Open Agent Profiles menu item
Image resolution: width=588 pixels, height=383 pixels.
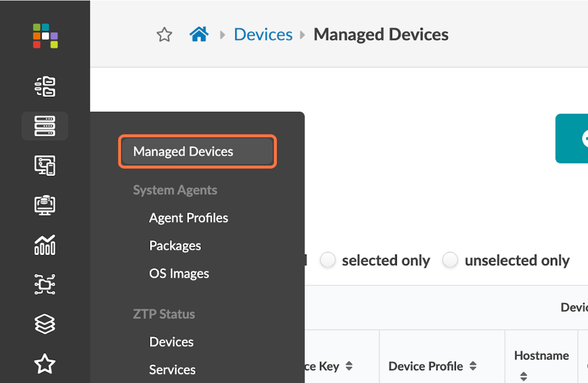click(188, 217)
